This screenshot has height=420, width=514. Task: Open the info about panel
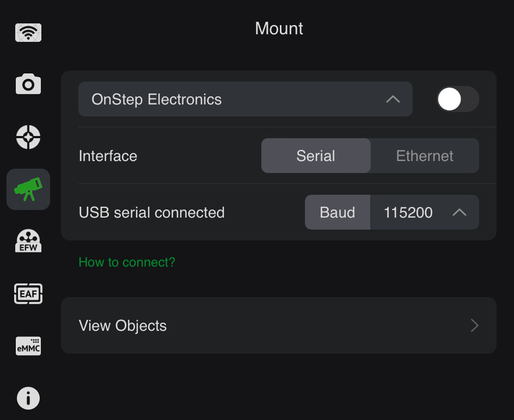coord(28,399)
